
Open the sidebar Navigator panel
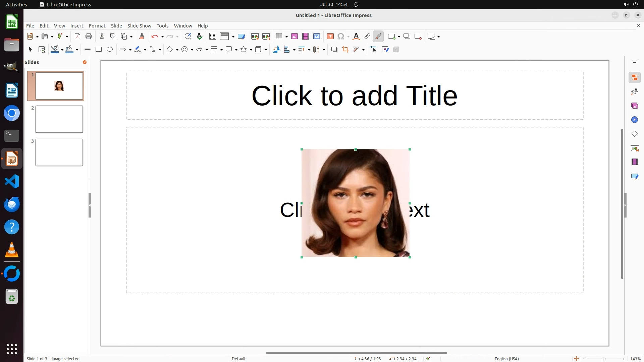click(x=634, y=120)
